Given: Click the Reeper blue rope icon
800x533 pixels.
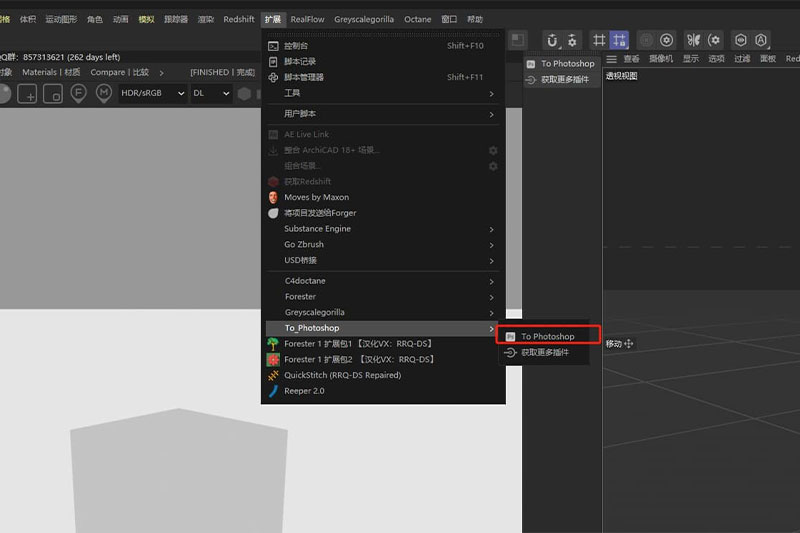Looking at the screenshot, I should 273,391.
